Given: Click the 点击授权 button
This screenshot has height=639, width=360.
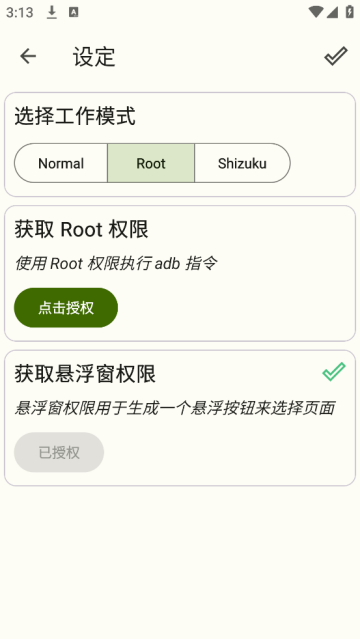Looking at the screenshot, I should [66, 308].
